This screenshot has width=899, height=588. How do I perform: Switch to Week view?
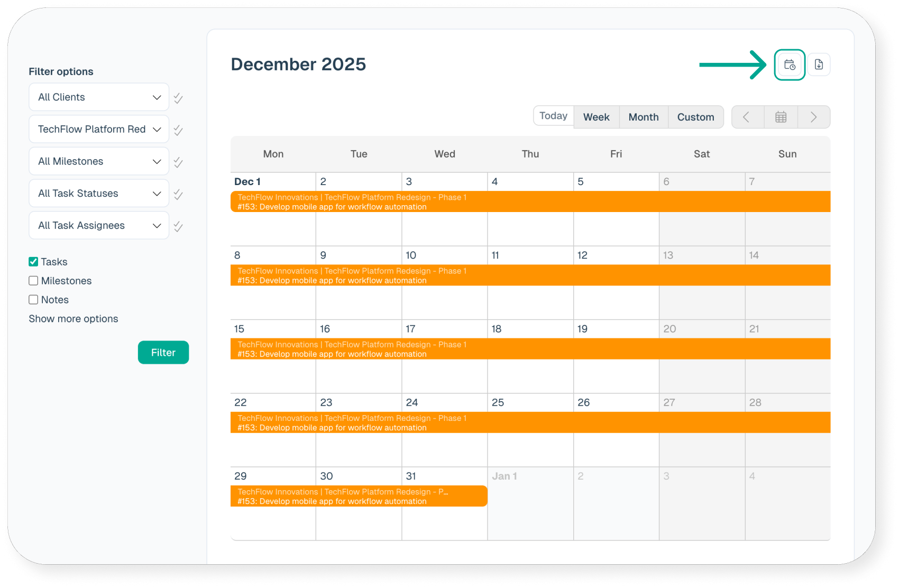[x=596, y=117]
